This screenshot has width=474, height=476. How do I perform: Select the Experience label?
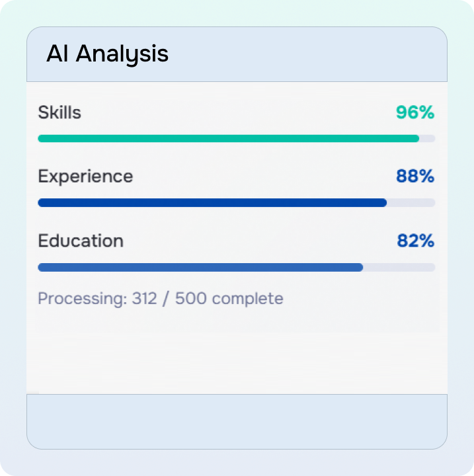85,177
